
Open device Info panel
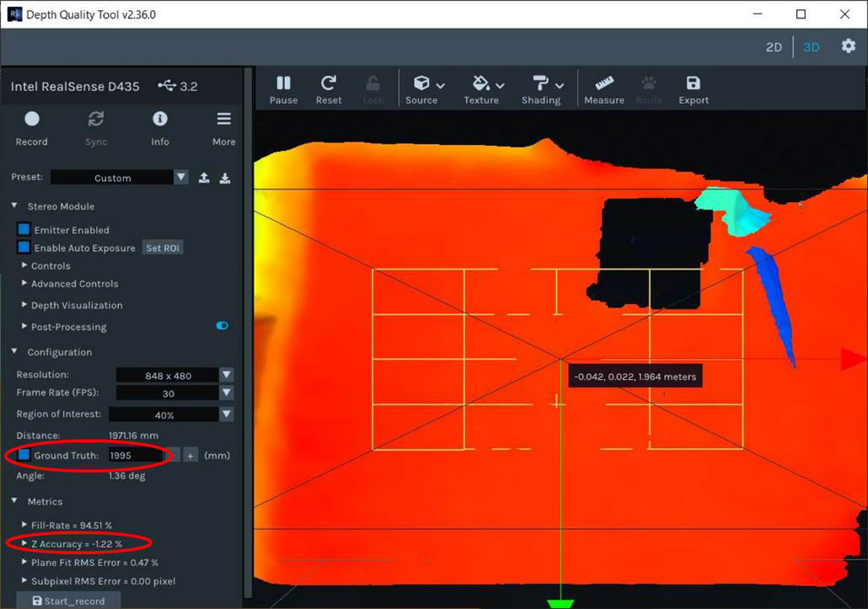click(159, 126)
